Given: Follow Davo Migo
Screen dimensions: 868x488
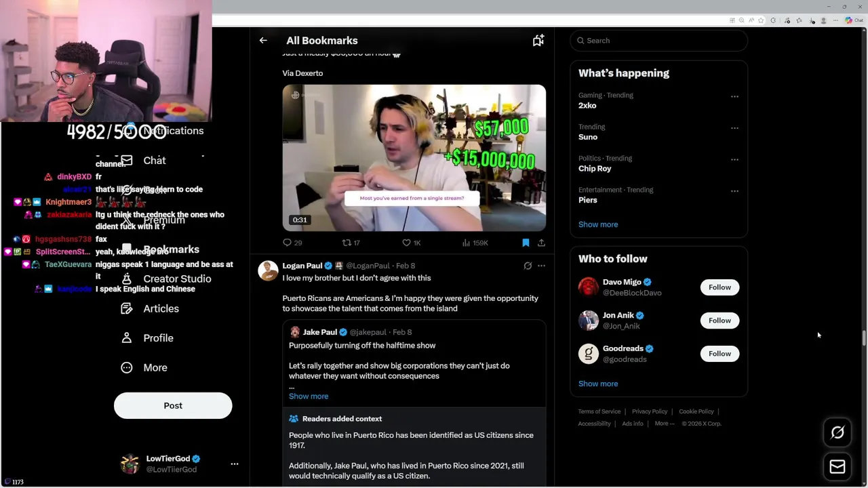Looking at the screenshot, I should [x=719, y=287].
